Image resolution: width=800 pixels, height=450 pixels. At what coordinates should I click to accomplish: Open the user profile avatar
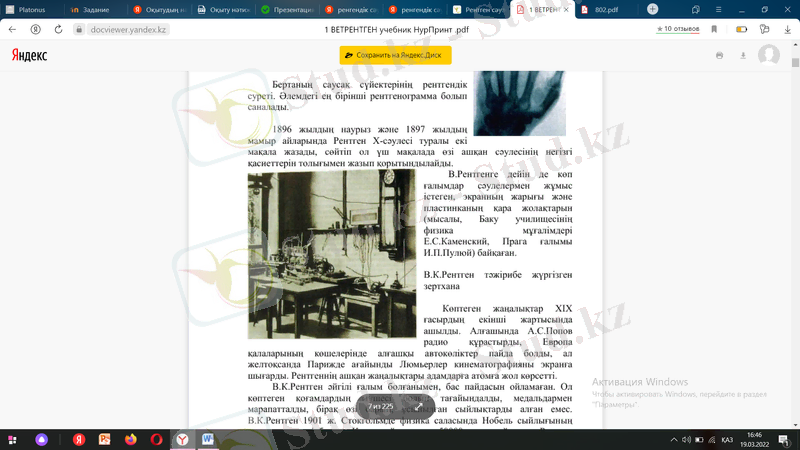pos(768,55)
